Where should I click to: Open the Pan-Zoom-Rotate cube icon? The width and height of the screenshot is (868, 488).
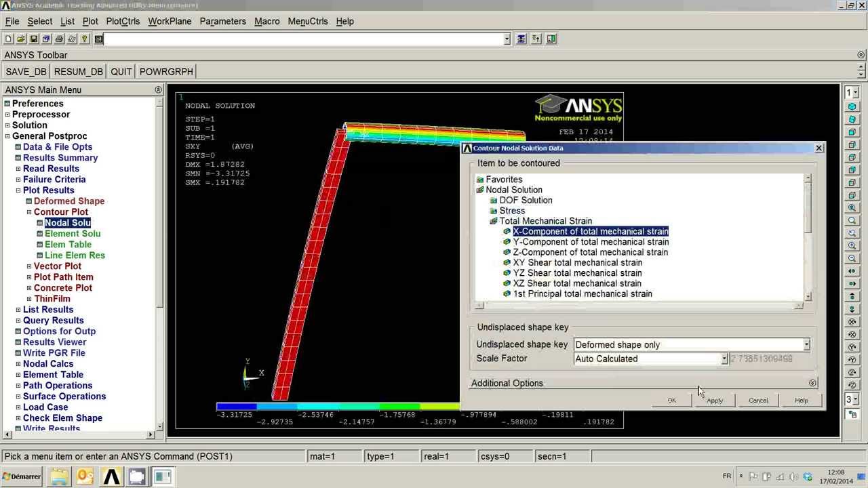(46, 39)
